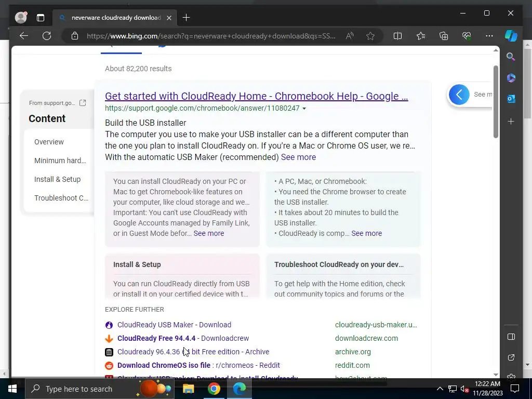Open Outlook in the sidebar
The image size is (532, 399).
511,99
